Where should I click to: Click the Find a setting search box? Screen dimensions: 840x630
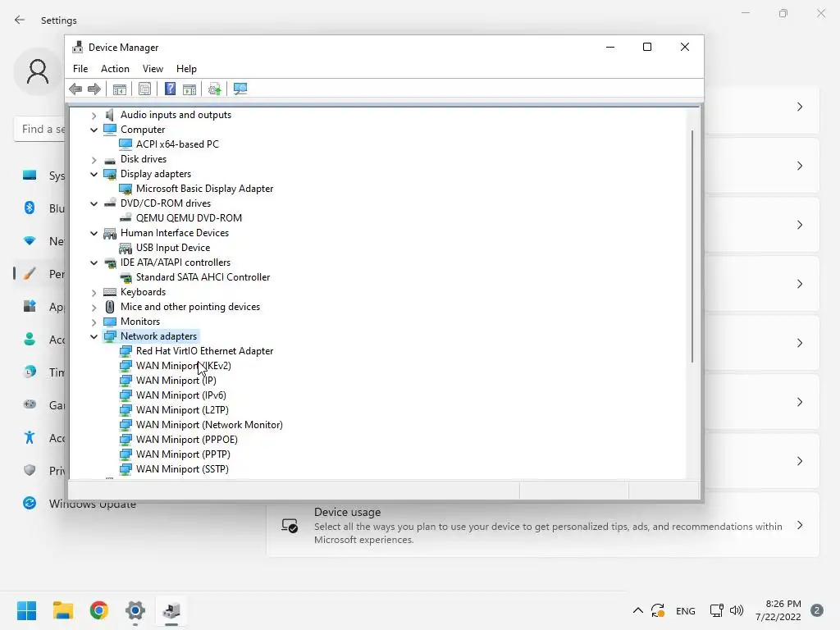click(x=40, y=129)
